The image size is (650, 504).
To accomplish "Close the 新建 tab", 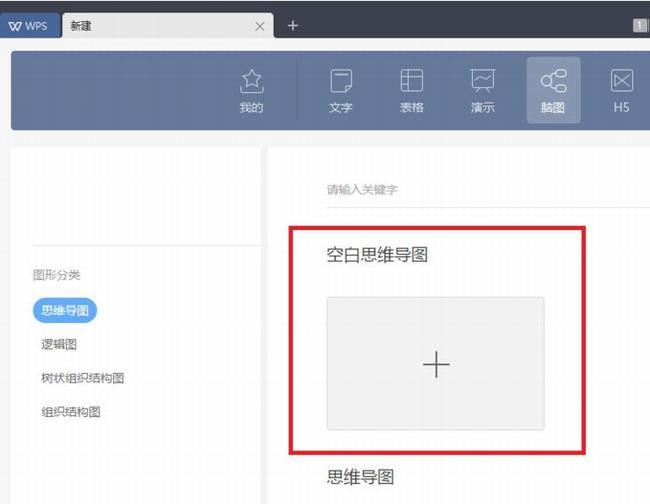I will tap(260, 27).
